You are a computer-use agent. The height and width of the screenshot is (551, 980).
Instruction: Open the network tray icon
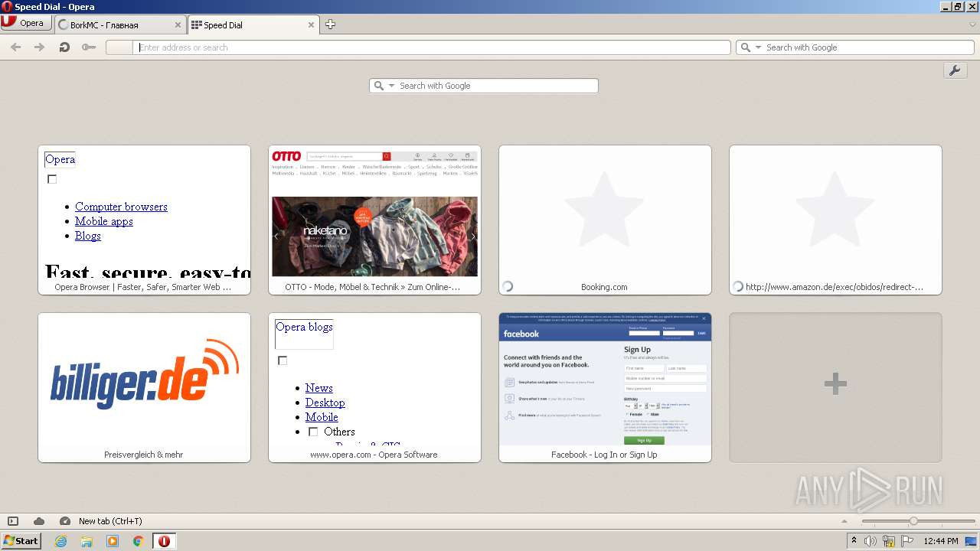889,541
